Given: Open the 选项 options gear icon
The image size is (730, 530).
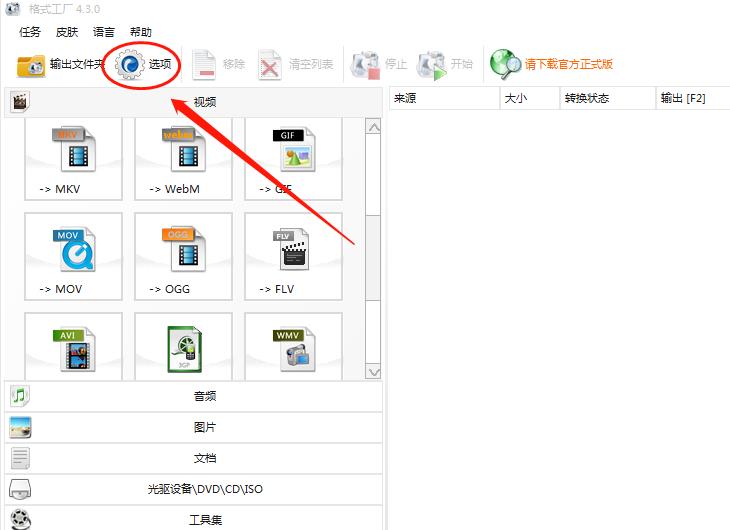Looking at the screenshot, I should 130,64.
